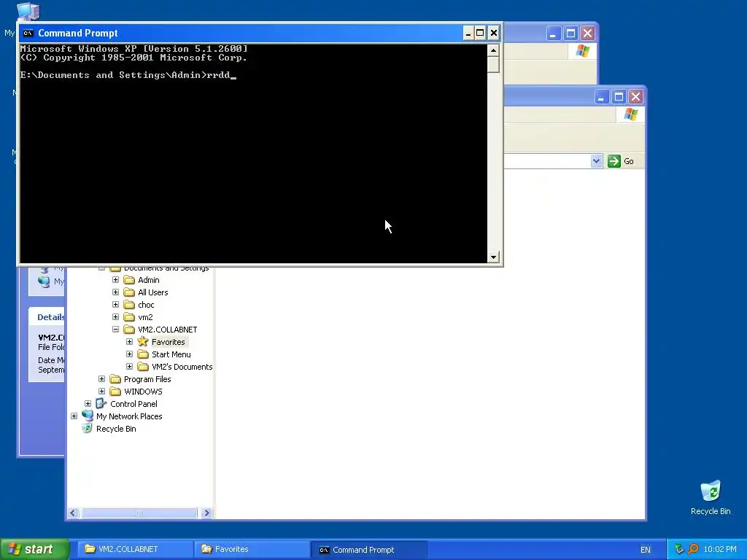The image size is (747, 560).
Task: Click folder tree horizontal scroll right arrow
Action: (x=206, y=513)
